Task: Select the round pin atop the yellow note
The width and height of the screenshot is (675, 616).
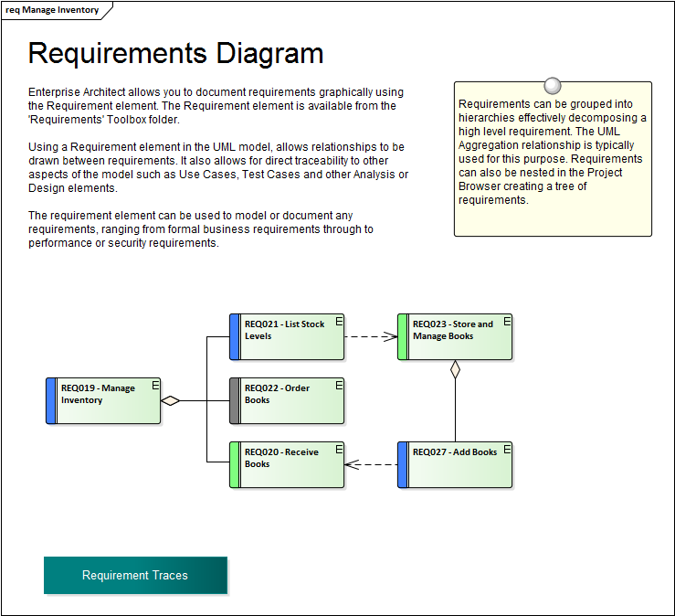Action: coord(552,86)
